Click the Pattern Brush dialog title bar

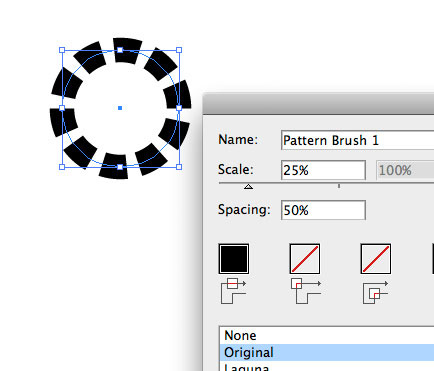point(318,104)
